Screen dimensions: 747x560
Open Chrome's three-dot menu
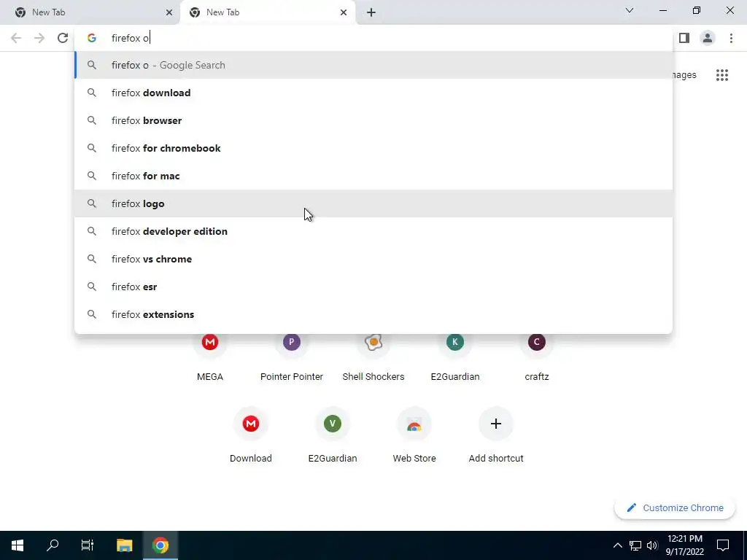click(731, 38)
